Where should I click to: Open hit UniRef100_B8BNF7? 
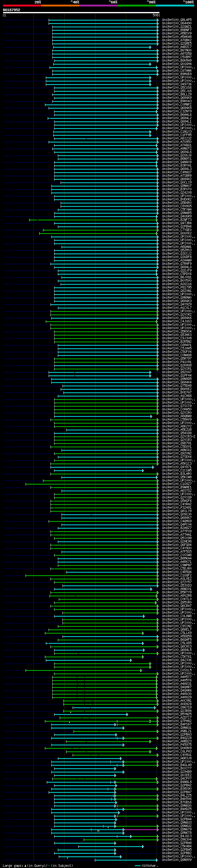(177, 30)
